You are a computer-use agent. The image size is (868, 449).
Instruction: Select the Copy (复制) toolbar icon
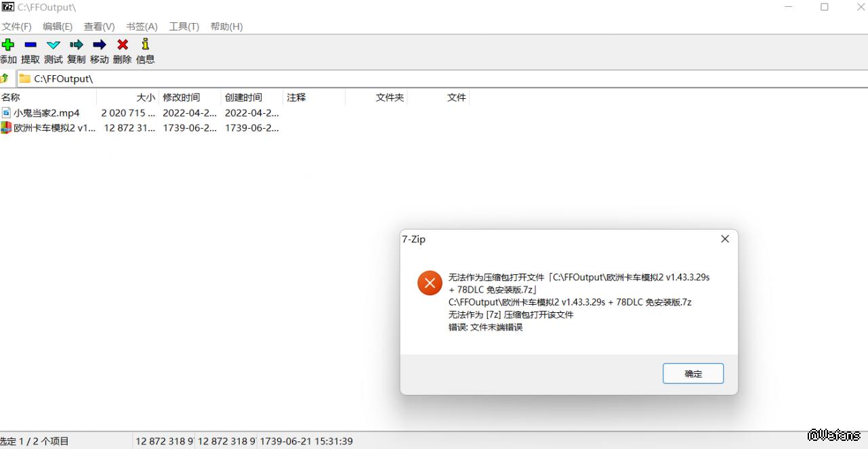point(76,45)
